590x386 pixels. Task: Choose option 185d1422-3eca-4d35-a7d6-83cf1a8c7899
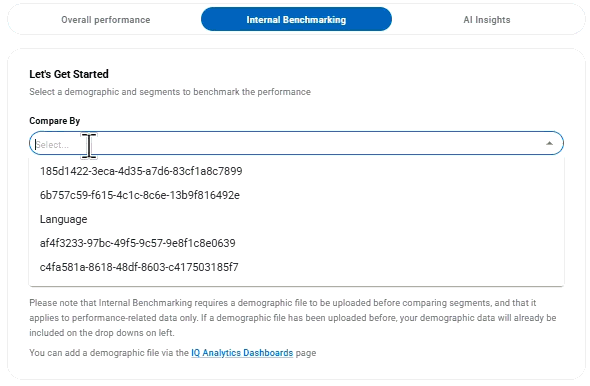[x=296, y=171]
